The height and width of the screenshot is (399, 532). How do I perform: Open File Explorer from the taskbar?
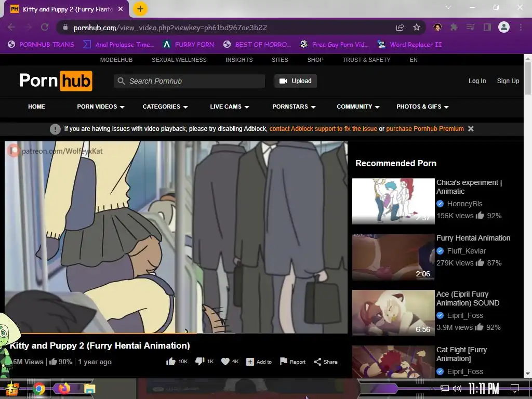point(90,389)
